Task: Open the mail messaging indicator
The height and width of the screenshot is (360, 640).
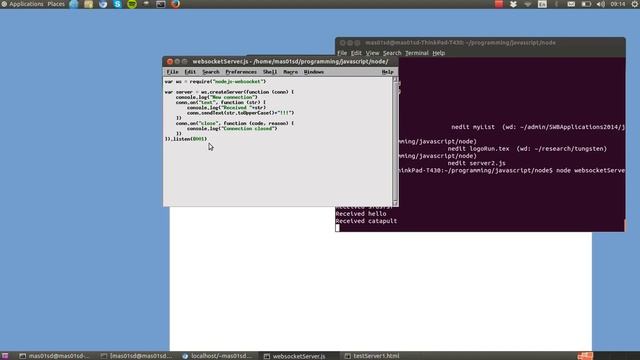Action: pos(571,4)
